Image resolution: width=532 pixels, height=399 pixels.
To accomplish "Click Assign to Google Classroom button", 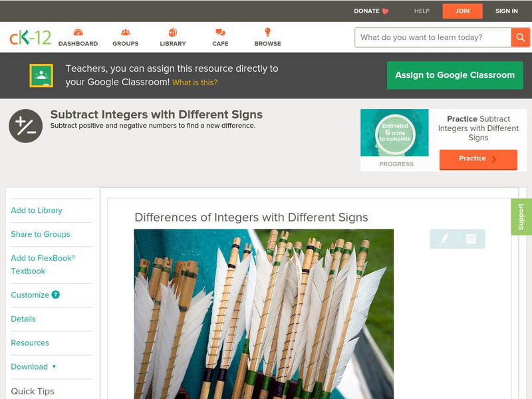I will pos(455,75).
